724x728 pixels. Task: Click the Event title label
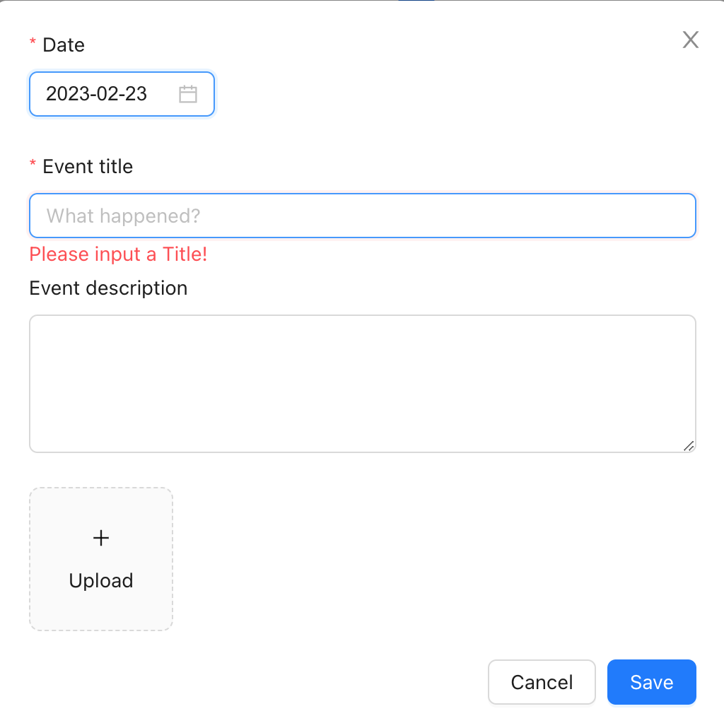[x=87, y=166]
